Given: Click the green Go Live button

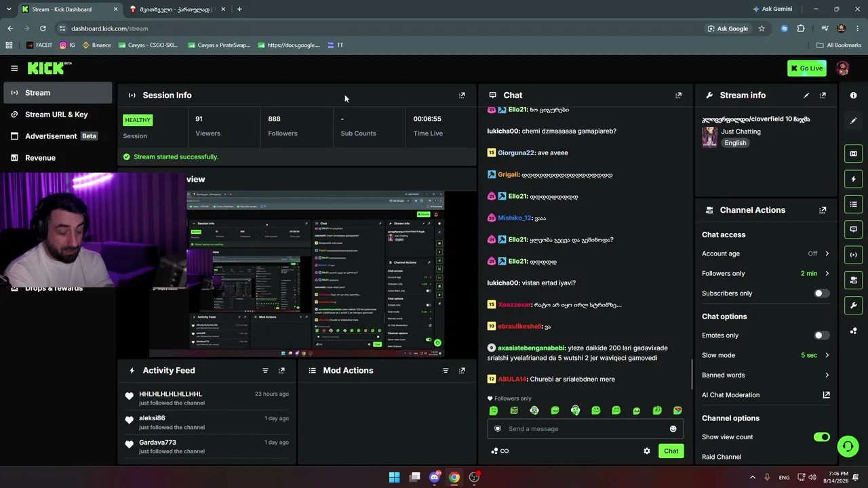Looking at the screenshot, I should (x=806, y=68).
